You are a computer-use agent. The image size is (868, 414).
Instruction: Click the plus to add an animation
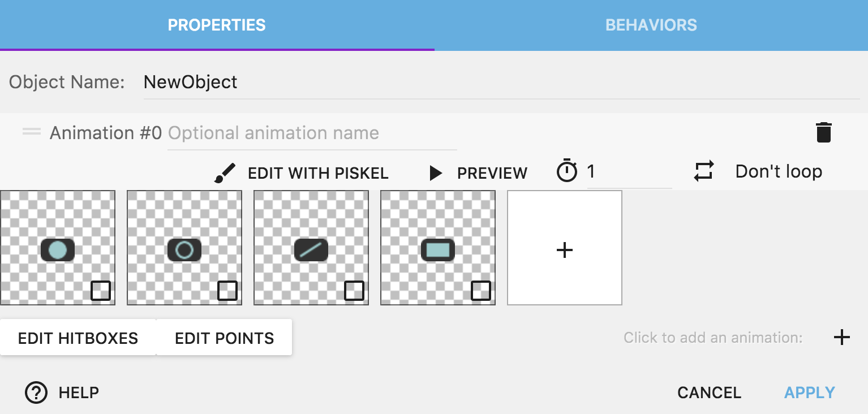[842, 337]
